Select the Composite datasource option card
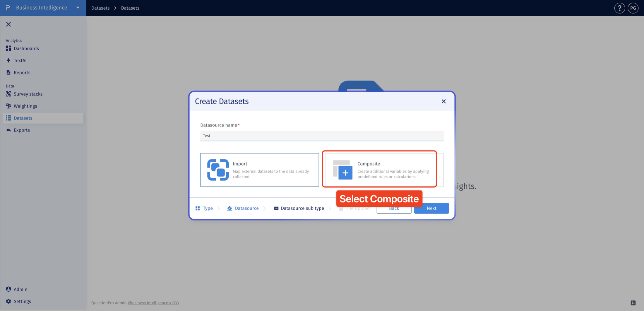 (384, 170)
